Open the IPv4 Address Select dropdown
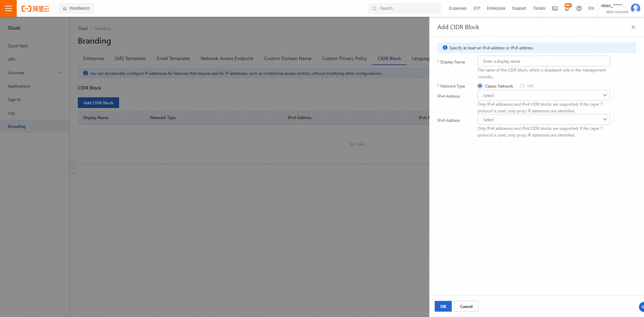Viewport: 644px width, 317px height. pos(543,95)
